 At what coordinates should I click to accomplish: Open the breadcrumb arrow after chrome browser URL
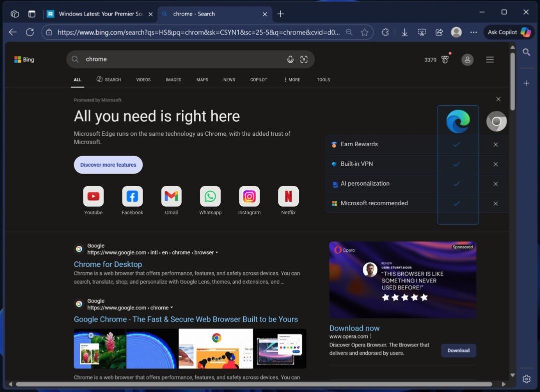pos(217,252)
